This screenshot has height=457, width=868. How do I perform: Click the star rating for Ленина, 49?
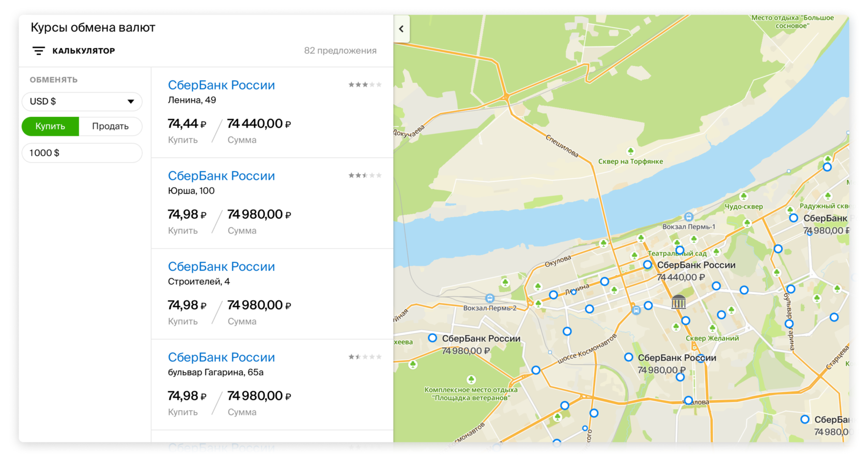(365, 84)
